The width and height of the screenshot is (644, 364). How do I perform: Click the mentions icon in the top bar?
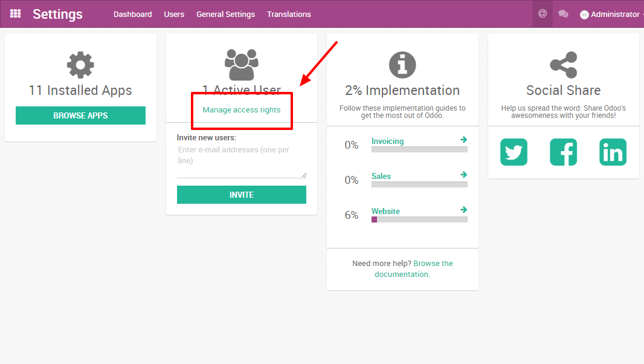[542, 13]
